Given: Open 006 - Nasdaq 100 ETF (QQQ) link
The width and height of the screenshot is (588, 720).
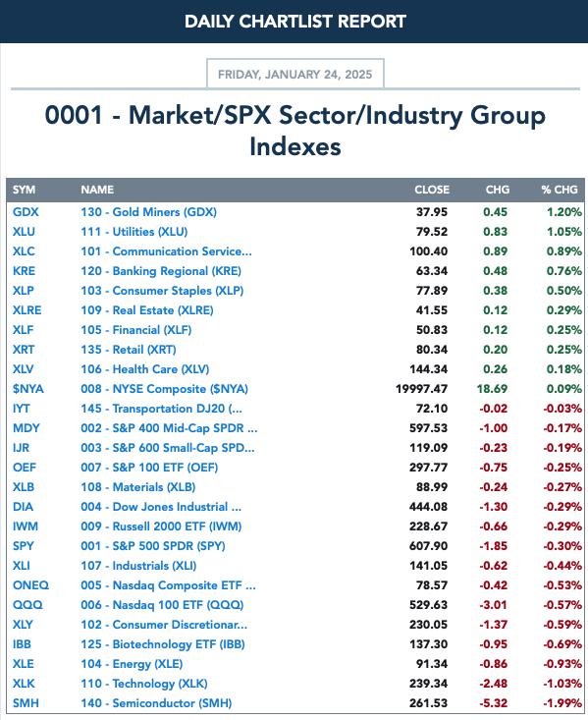Looking at the screenshot, I should (162, 605).
